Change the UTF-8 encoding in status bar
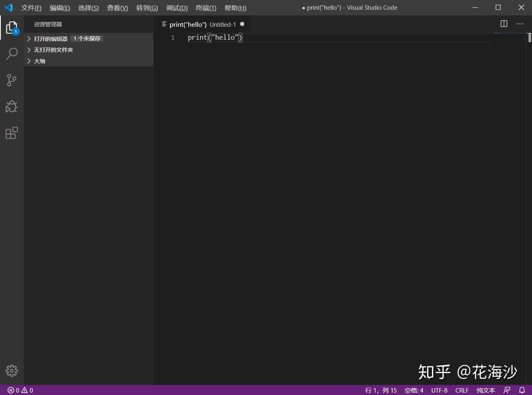 tap(439, 390)
